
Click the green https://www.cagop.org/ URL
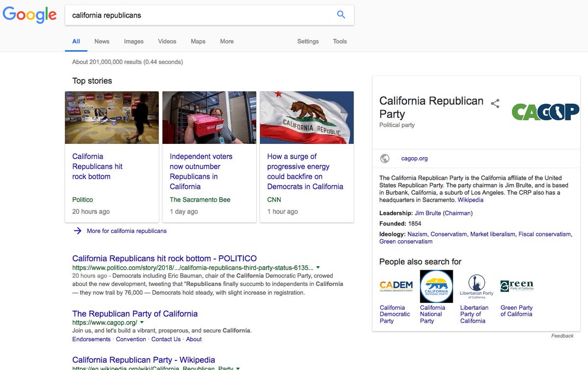105,323
